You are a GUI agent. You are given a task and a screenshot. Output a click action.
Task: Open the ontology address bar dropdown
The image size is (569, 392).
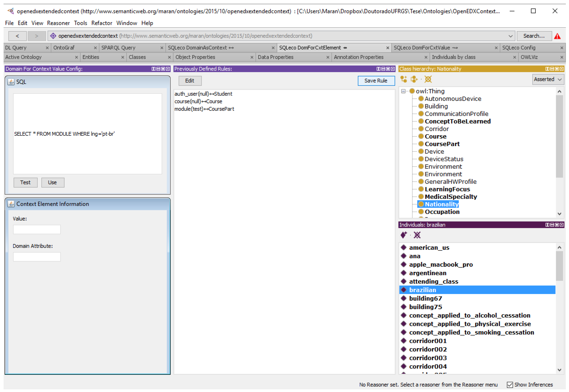pyautogui.click(x=510, y=36)
